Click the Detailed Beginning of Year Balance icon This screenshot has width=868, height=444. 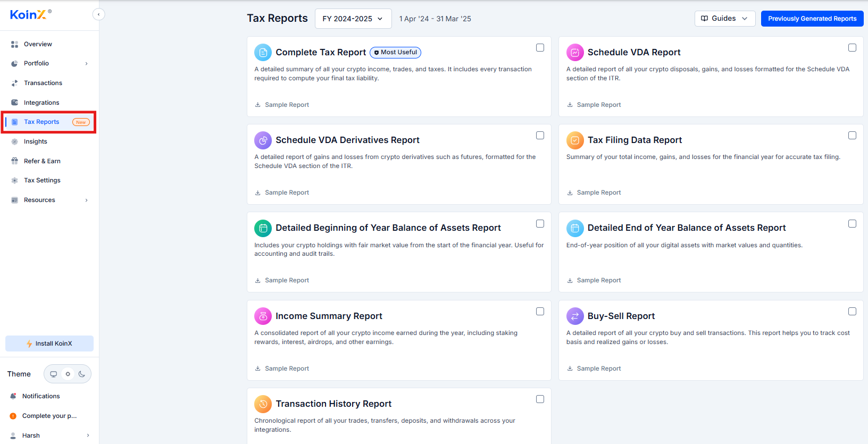click(263, 228)
